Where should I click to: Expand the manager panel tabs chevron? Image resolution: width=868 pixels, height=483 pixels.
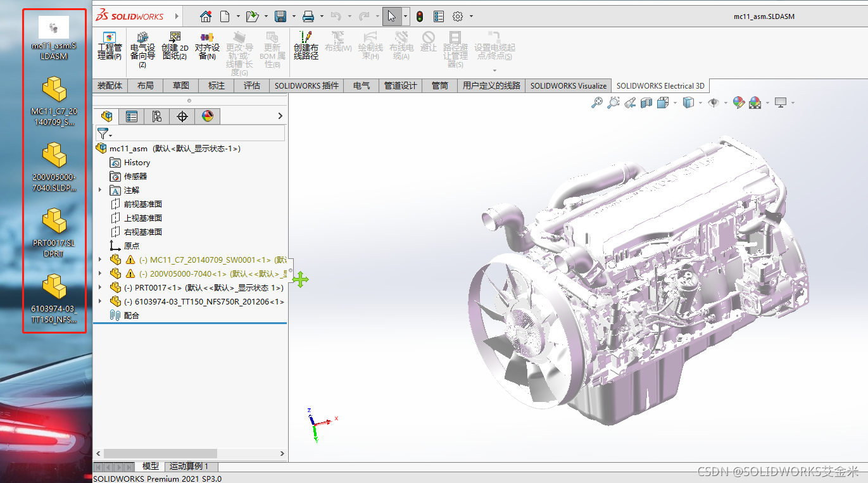tap(280, 116)
